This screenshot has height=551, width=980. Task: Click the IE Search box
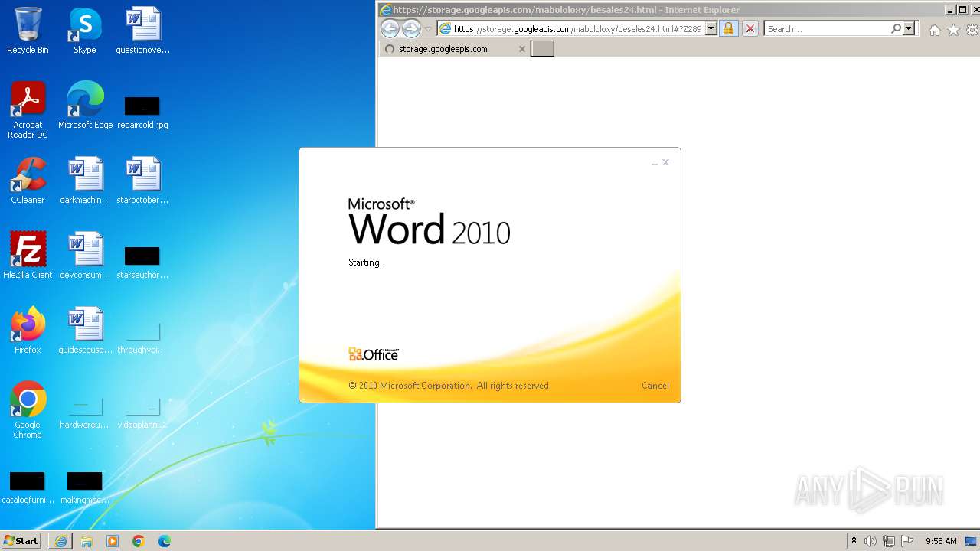point(828,28)
